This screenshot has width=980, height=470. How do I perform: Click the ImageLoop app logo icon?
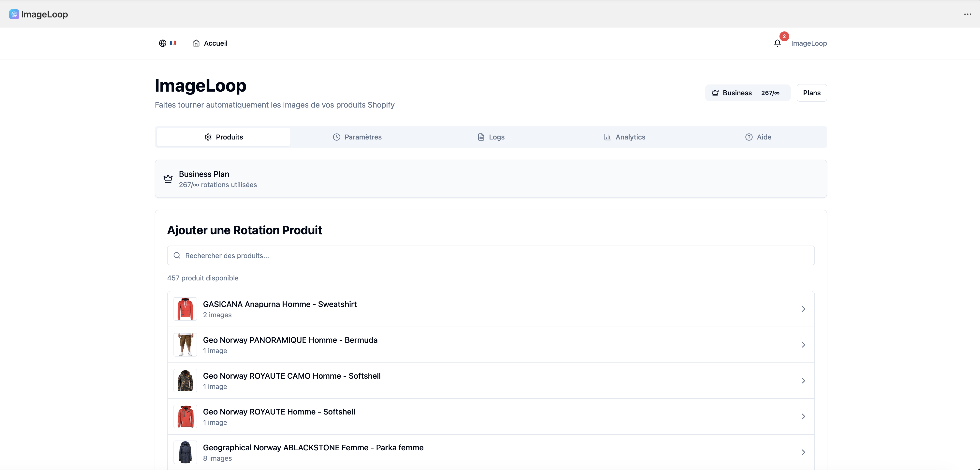[14, 14]
